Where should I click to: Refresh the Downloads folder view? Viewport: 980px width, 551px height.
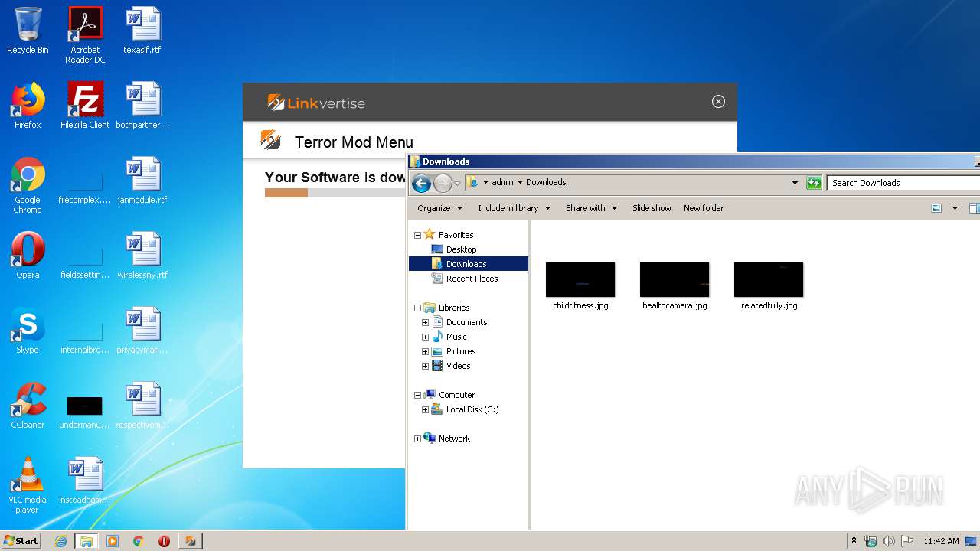point(814,183)
